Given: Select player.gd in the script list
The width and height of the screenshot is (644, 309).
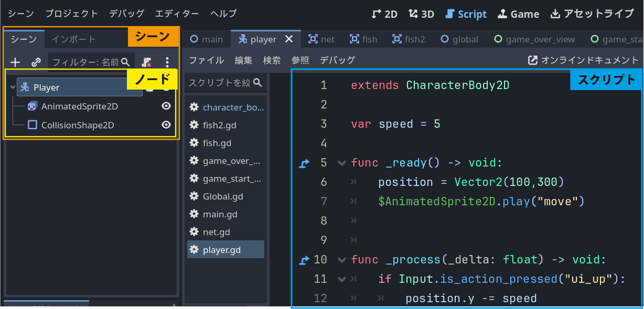Looking at the screenshot, I should click(x=226, y=250).
